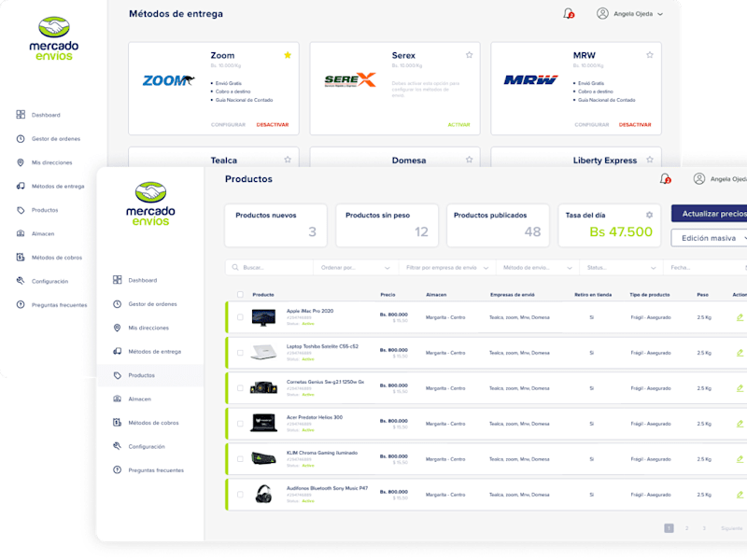Select Productos in the front sidebar
Viewport: 747px width, 560px height.
click(150, 375)
